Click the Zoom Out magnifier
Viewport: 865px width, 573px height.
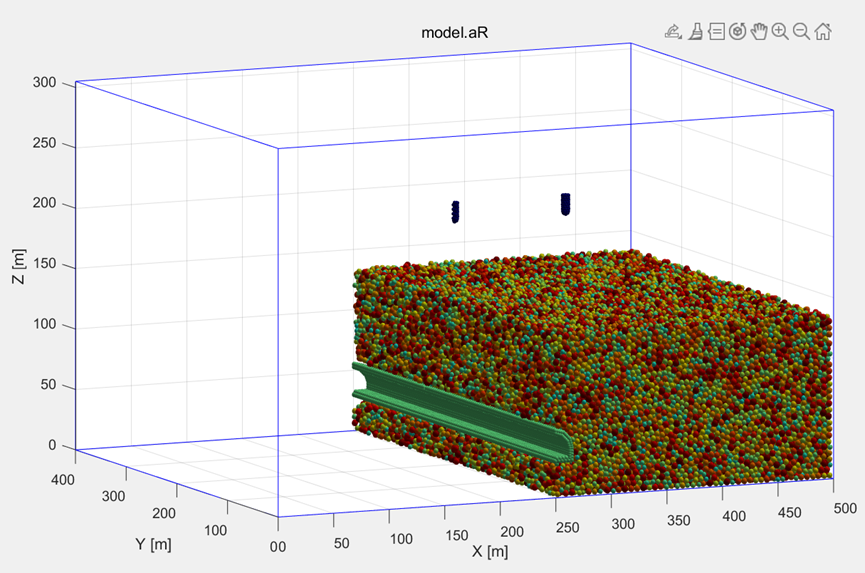pyautogui.click(x=801, y=31)
